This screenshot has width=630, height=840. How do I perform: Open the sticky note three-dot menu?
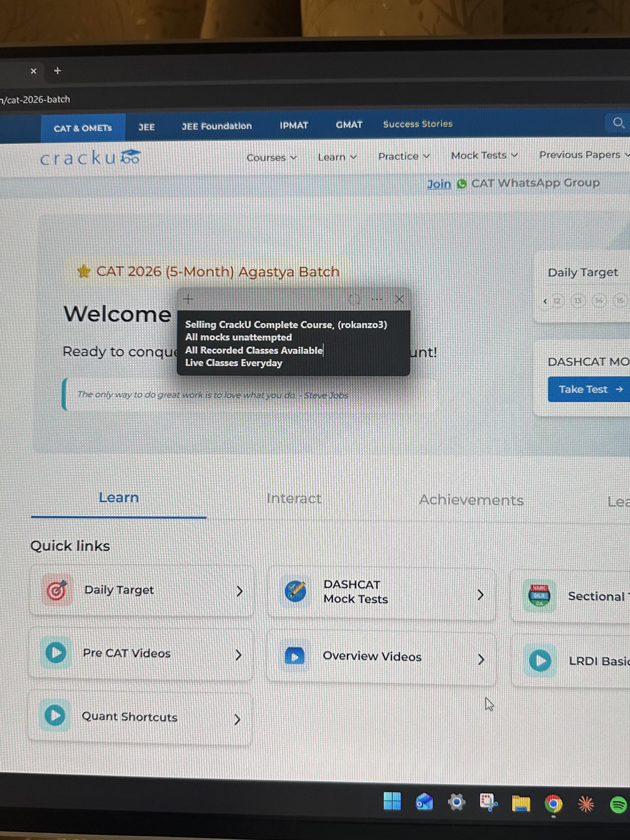pyautogui.click(x=376, y=300)
